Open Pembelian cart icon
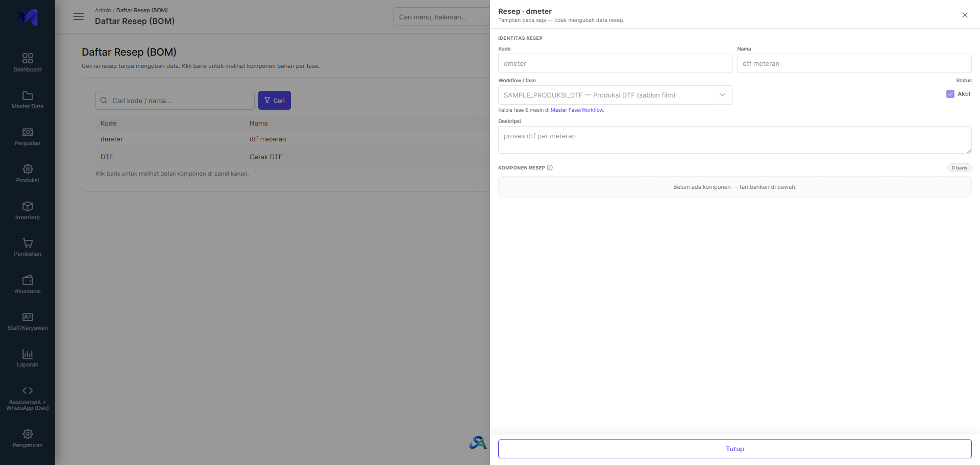980x465 pixels. 28,243
